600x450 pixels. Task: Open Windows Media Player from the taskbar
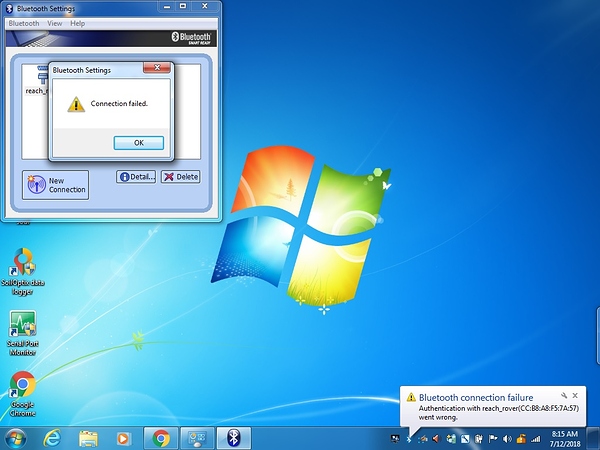[x=124, y=438]
